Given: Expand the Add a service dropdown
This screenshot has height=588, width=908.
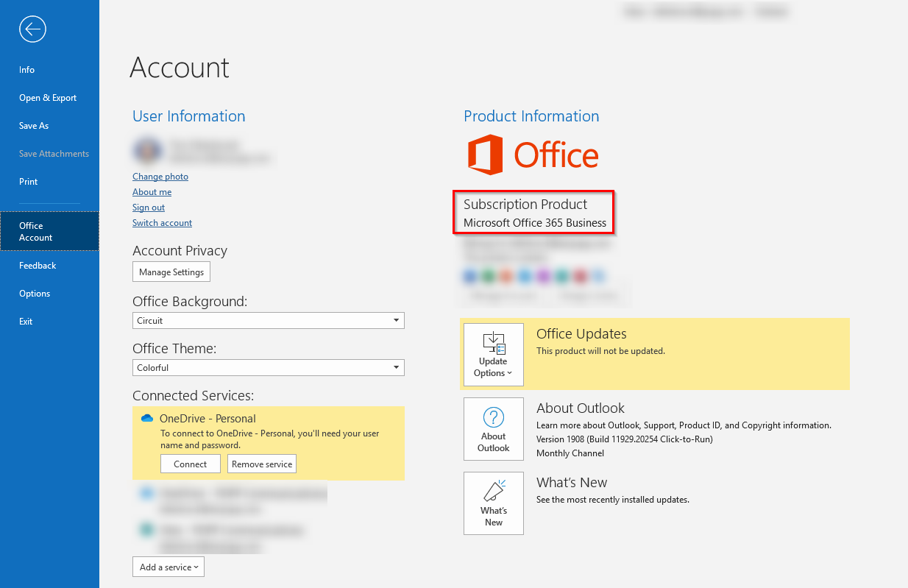Looking at the screenshot, I should pyautogui.click(x=168, y=567).
